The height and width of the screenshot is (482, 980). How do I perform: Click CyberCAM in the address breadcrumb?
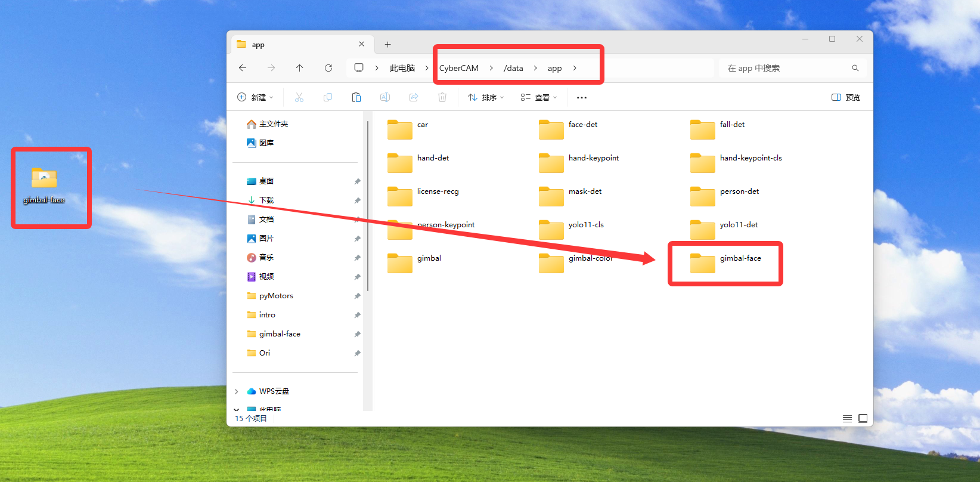(459, 68)
